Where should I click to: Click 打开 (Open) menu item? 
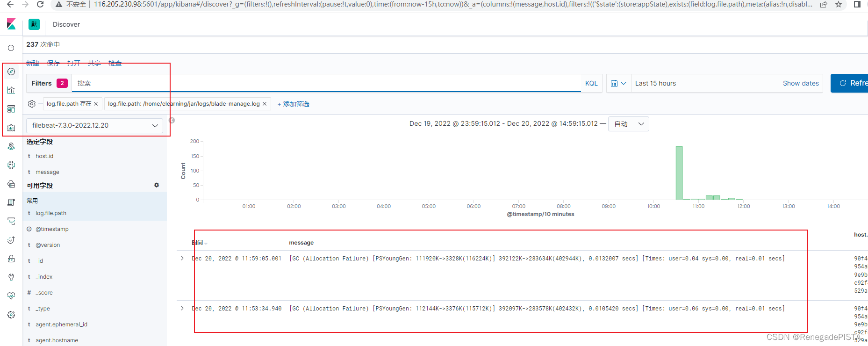[x=74, y=63]
